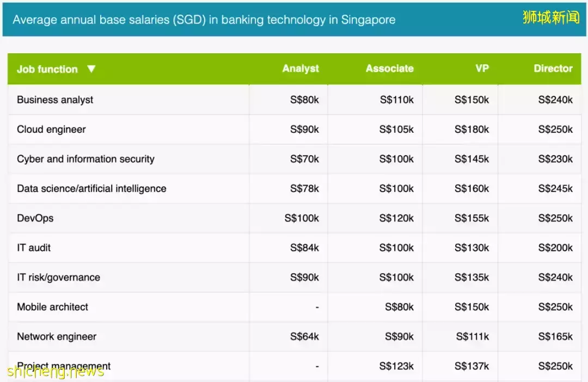588x382 pixels.
Task: Select the IT risk/governance row label
Action: [58, 278]
